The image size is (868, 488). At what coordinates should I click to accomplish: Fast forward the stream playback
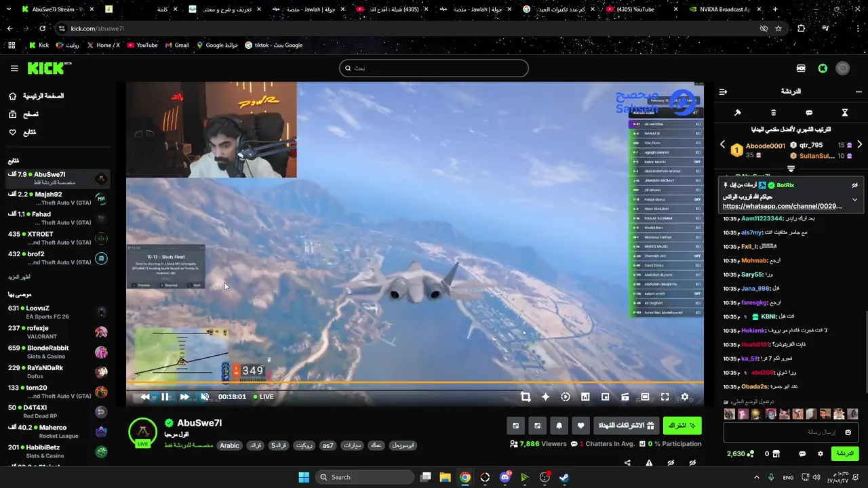pos(184,396)
